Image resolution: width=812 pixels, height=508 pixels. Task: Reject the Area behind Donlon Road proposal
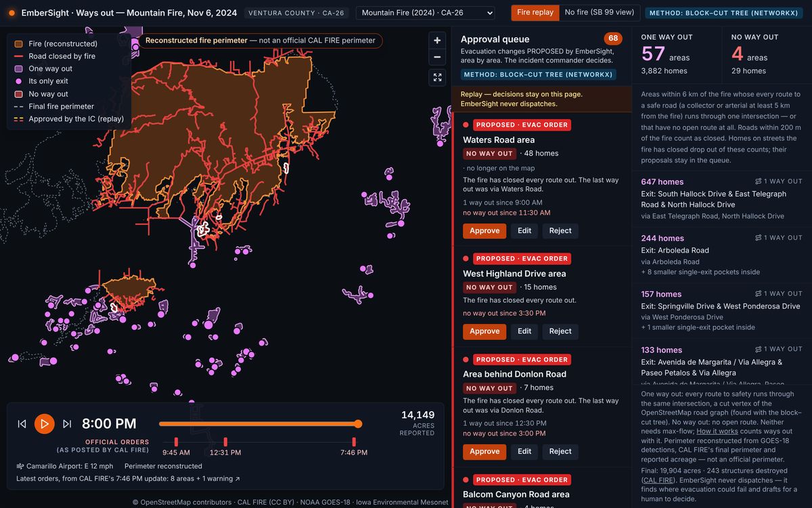pos(560,452)
